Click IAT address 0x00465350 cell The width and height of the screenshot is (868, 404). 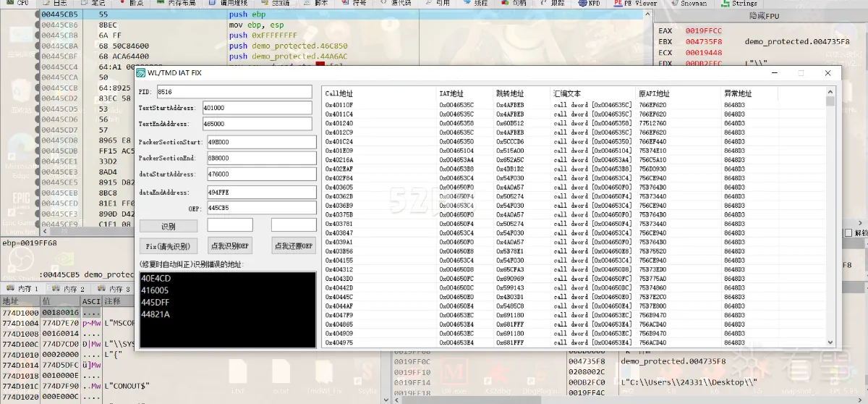[456, 142]
